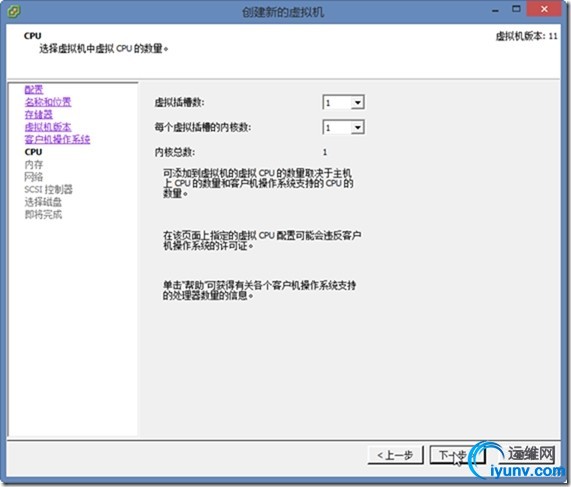Open the 存储器 step link

tap(39, 114)
